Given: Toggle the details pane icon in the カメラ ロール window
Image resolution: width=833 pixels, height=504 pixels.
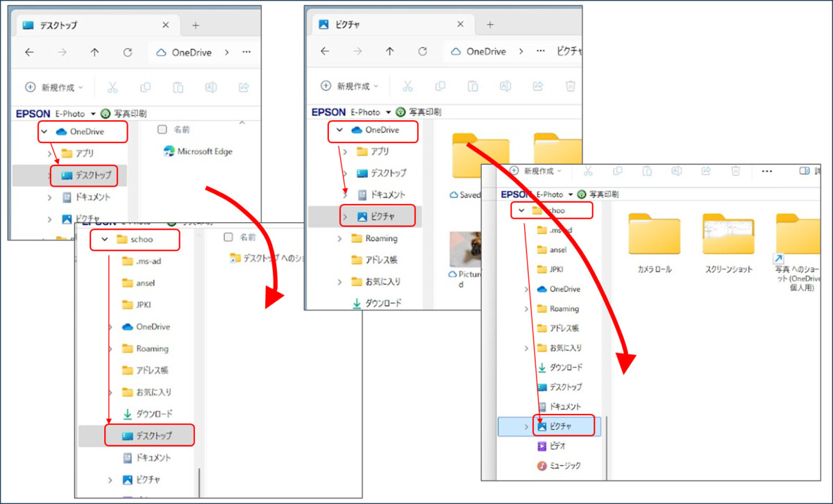Looking at the screenshot, I should (x=805, y=171).
